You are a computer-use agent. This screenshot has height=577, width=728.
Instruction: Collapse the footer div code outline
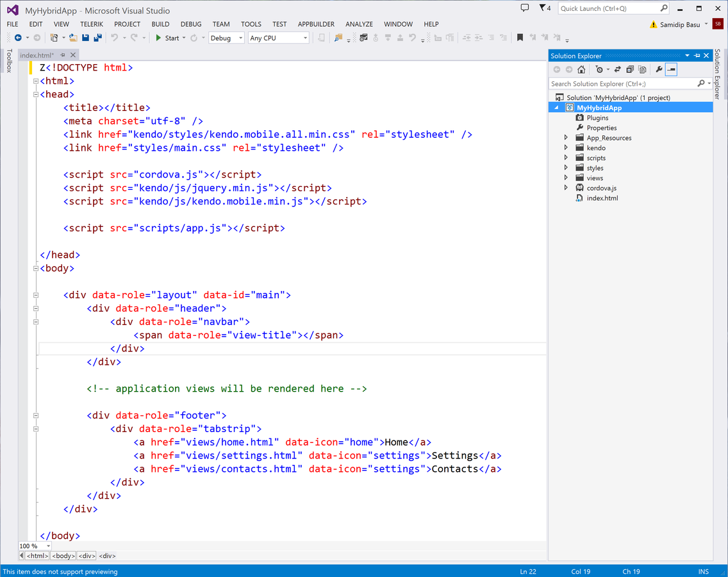coord(36,415)
